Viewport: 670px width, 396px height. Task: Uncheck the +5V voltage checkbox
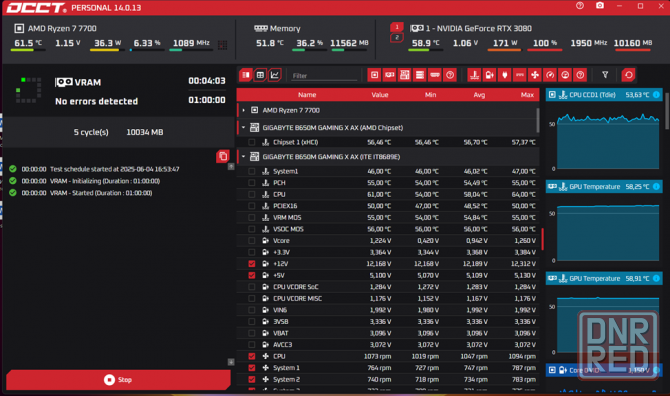click(252, 276)
